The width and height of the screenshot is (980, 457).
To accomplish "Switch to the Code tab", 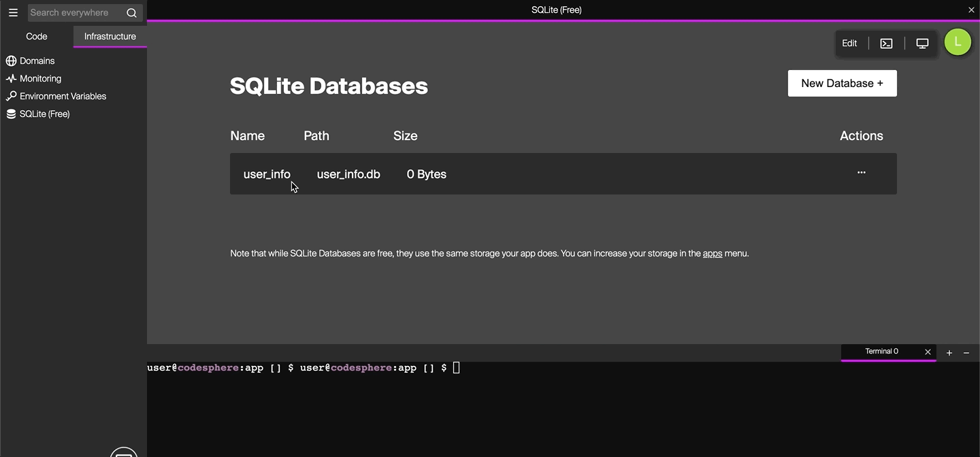I will tap(37, 37).
